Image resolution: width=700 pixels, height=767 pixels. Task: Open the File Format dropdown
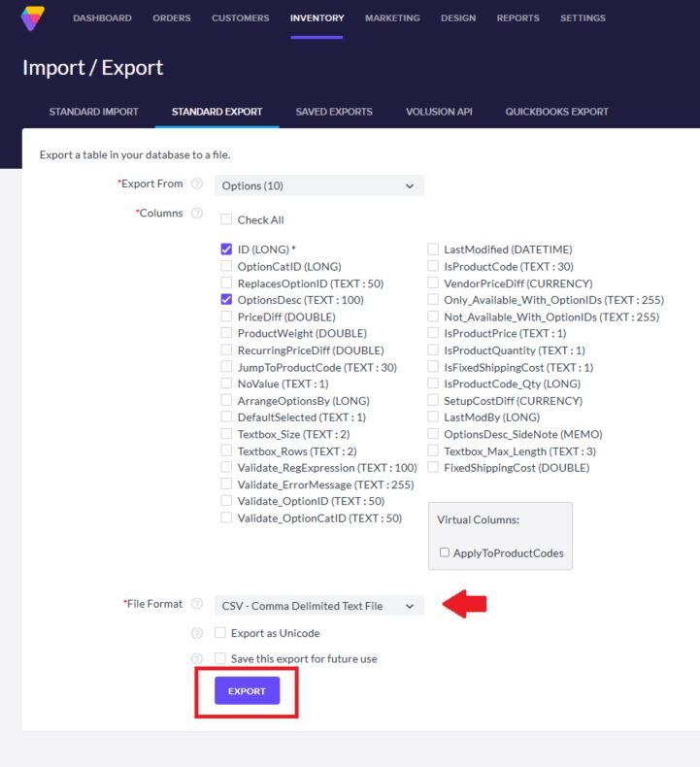click(x=319, y=606)
